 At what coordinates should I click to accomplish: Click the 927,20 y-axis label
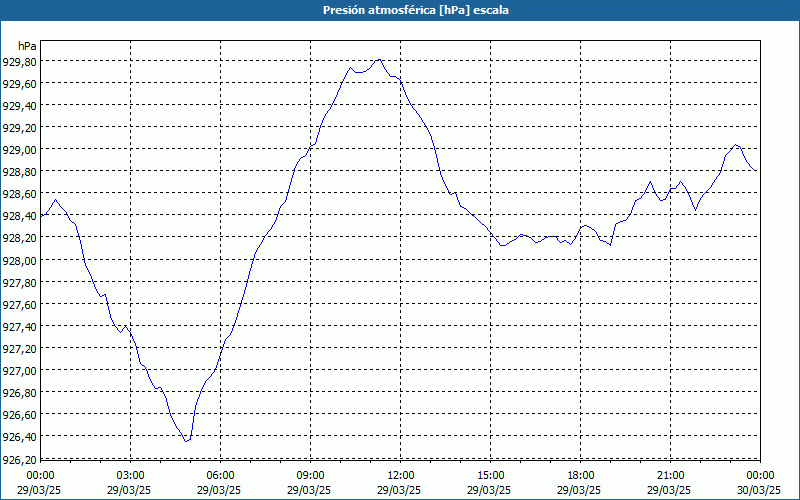[x=19, y=348]
